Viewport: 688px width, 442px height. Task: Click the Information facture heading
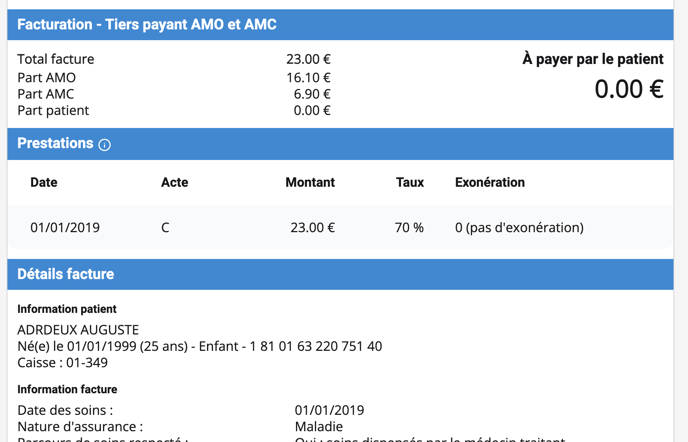click(x=67, y=389)
